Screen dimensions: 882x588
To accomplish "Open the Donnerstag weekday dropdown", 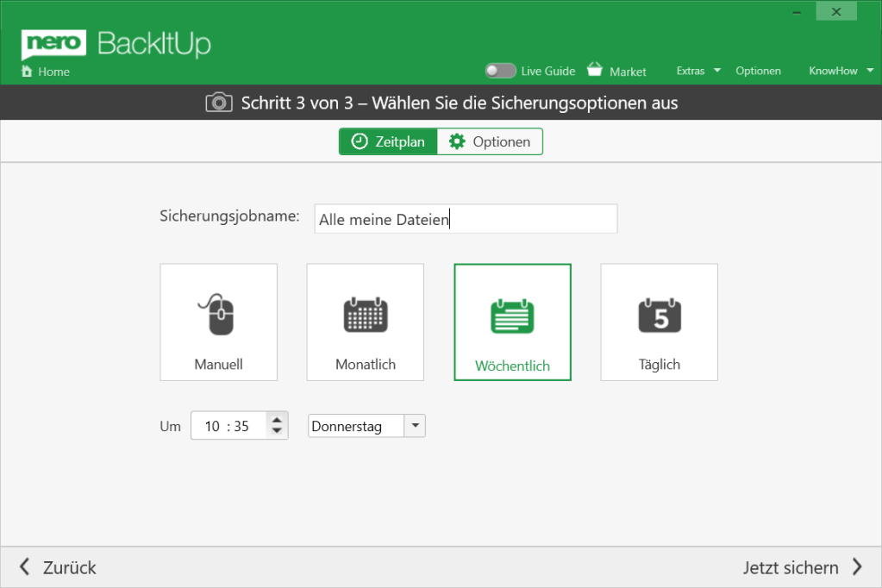I will (x=415, y=426).
